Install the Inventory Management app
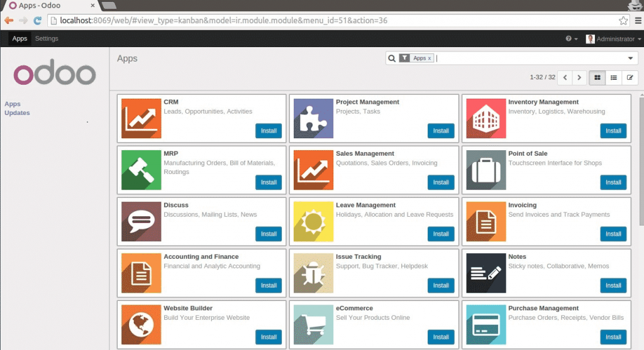Screen dimensions: 644x350 point(613,131)
